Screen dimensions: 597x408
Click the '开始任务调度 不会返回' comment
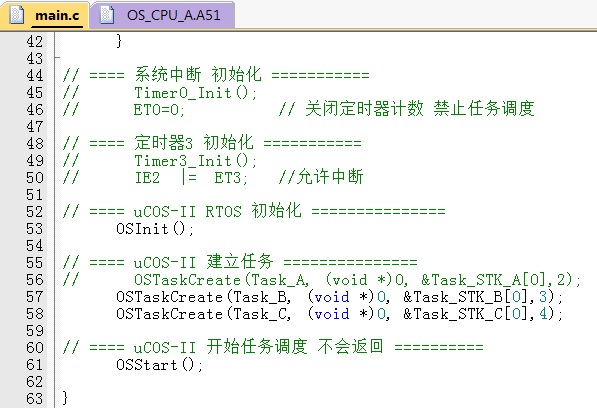click(x=273, y=347)
